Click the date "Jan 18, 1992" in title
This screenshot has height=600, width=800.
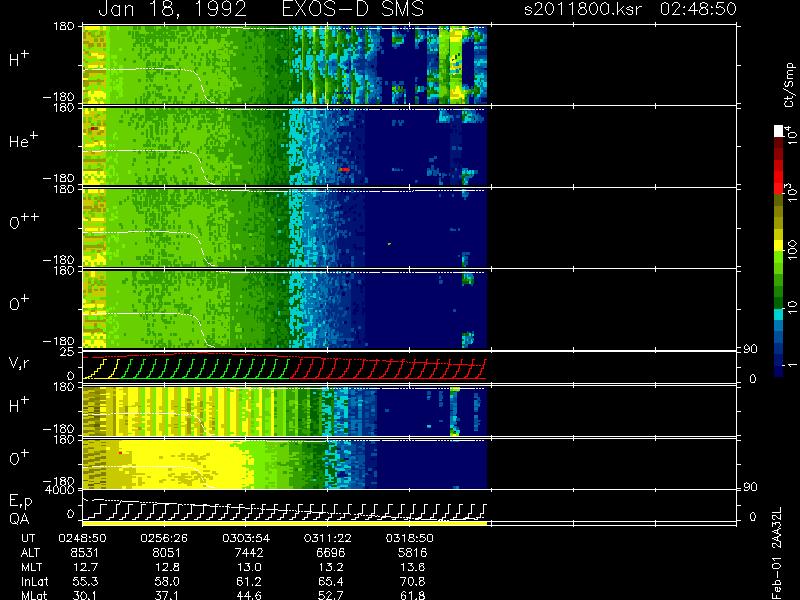point(172,9)
